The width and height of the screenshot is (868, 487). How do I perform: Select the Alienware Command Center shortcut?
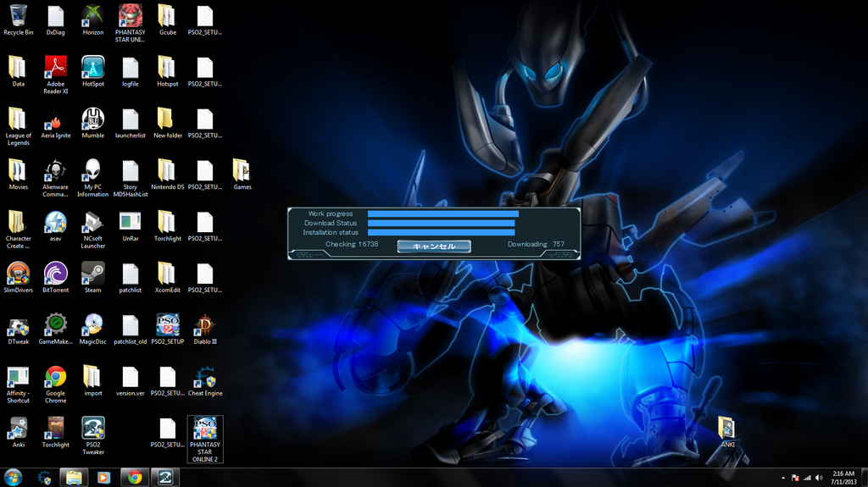55,178
